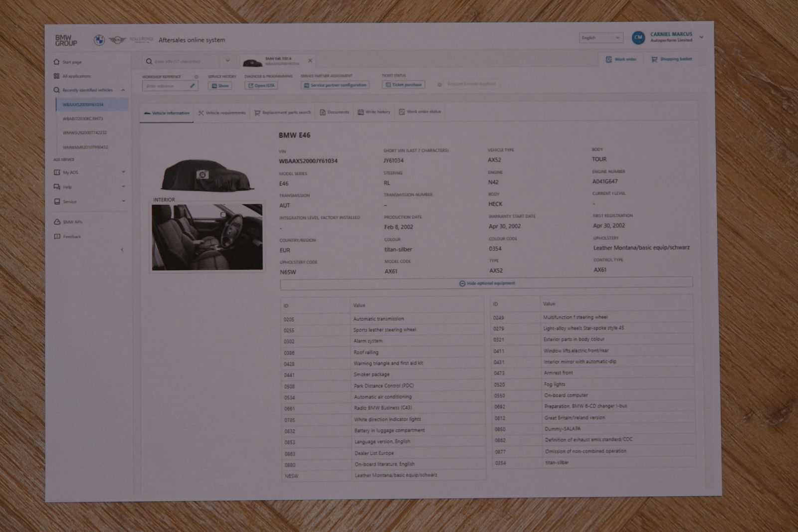Click the 0205 Automatic transmission row
798x532 pixels.
point(382,319)
